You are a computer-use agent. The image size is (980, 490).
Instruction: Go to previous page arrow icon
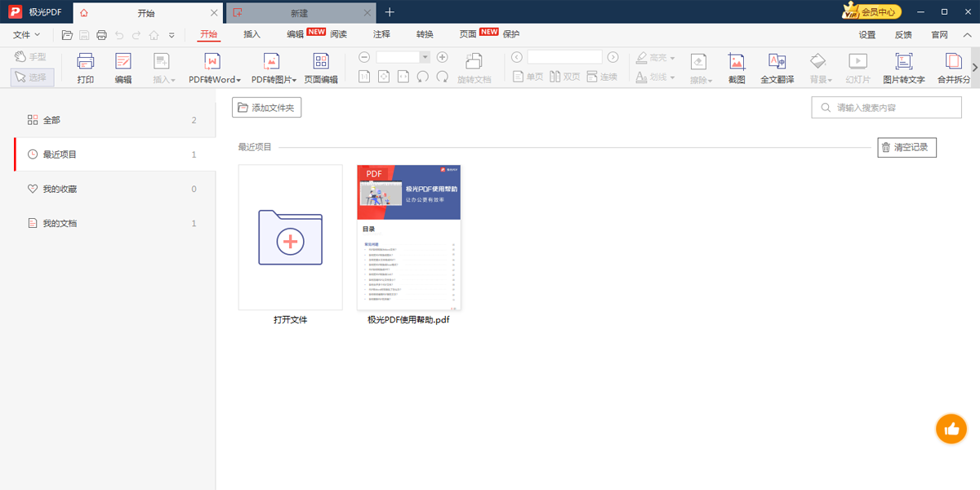[x=516, y=57]
